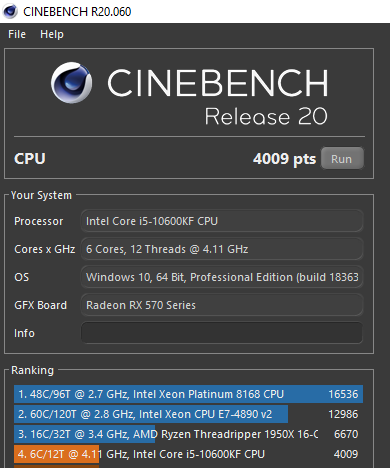This screenshot has width=390, height=468.
Task: Click the CPU label
Action: click(x=30, y=159)
